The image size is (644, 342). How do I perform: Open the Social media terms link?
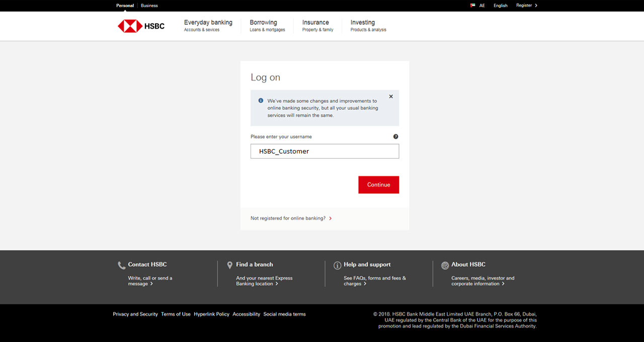[284, 314]
